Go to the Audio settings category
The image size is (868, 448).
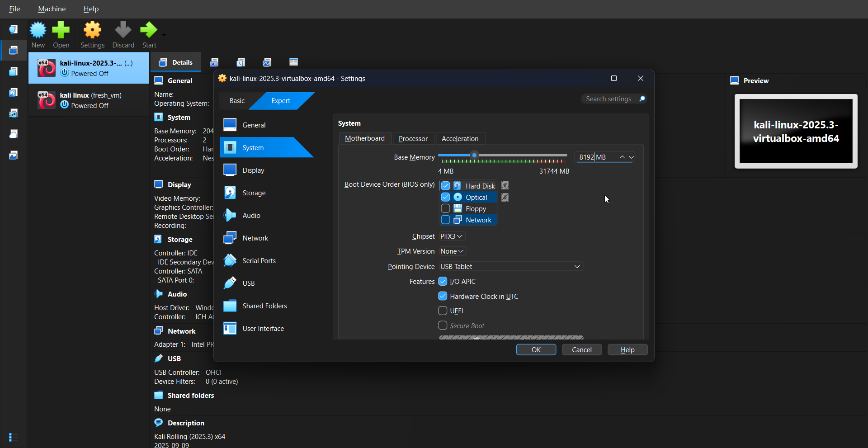251,216
